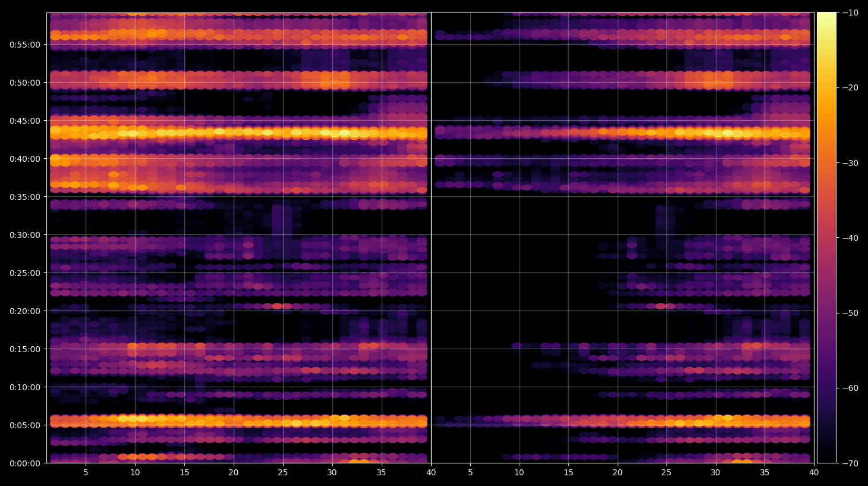Select x-axis label 30 under the right heatmap

coord(715,473)
